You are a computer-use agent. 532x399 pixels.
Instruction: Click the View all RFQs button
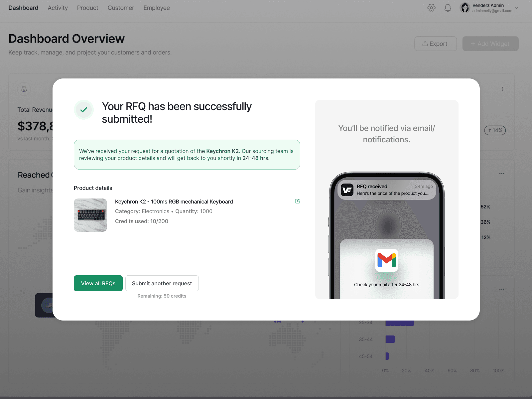point(98,283)
